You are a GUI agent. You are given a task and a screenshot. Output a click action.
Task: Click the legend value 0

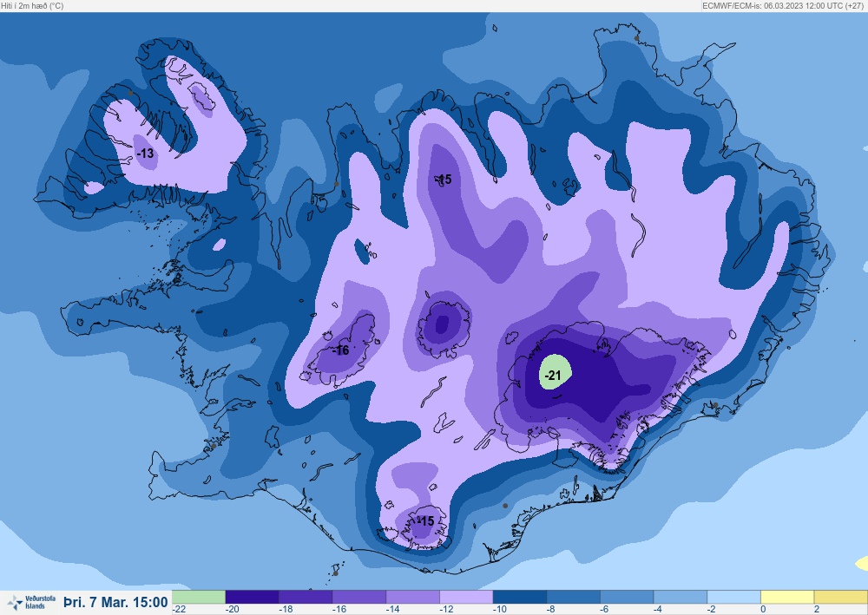click(763, 609)
